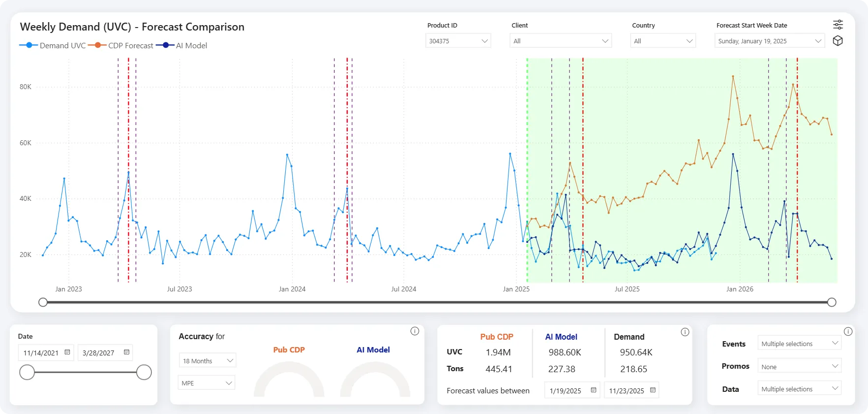Open the Promos None dropdown
Screen dimensions: 868x414
(x=799, y=366)
